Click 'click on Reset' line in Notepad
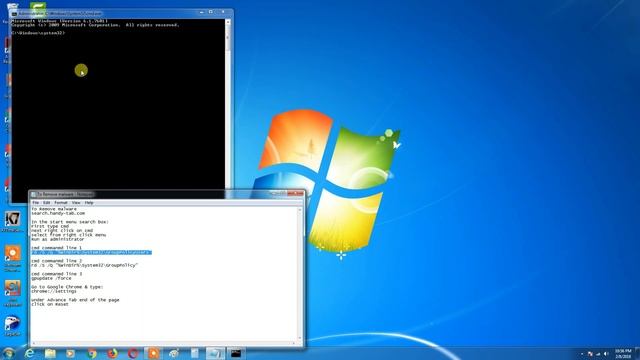640x360 pixels. (50, 304)
